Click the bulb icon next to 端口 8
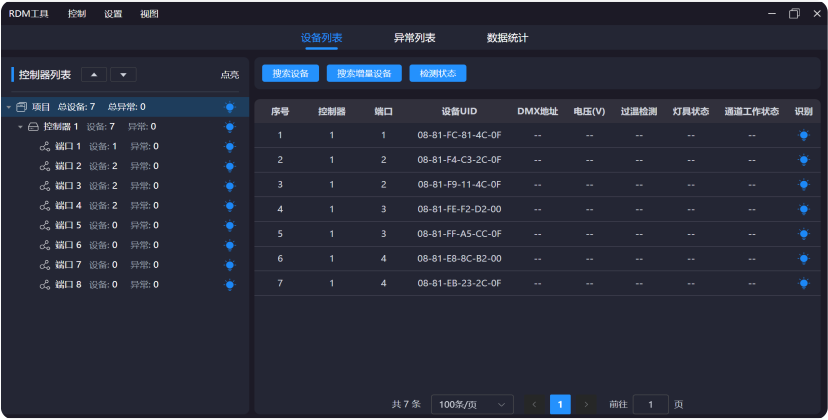This screenshot has height=420, width=828. (230, 285)
